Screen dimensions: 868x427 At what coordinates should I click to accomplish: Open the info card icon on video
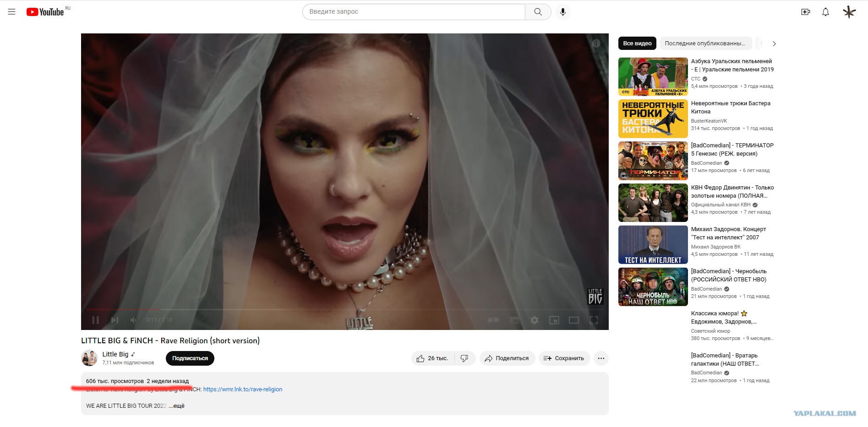click(596, 43)
